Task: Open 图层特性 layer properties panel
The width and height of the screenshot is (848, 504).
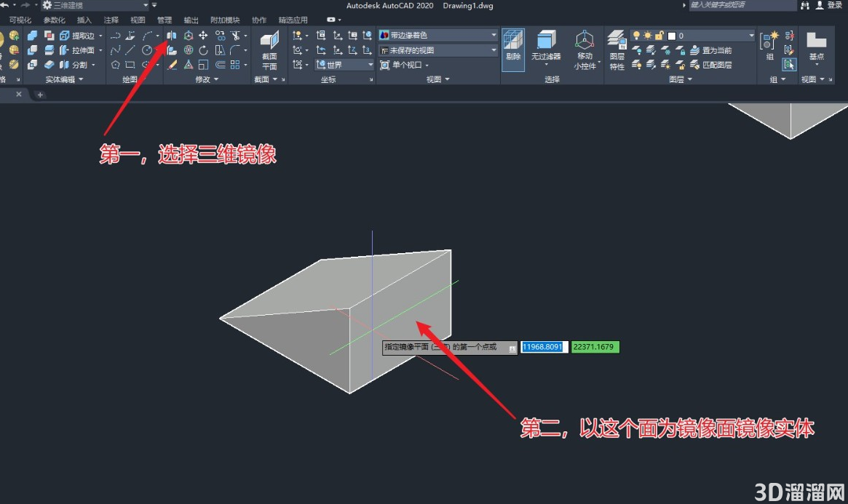Action: tap(617, 50)
